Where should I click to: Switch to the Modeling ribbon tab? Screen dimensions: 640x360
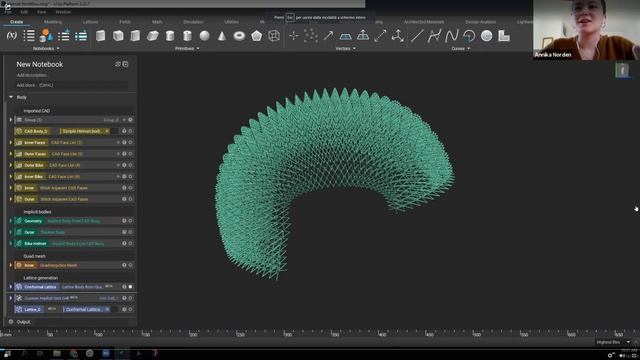53,22
